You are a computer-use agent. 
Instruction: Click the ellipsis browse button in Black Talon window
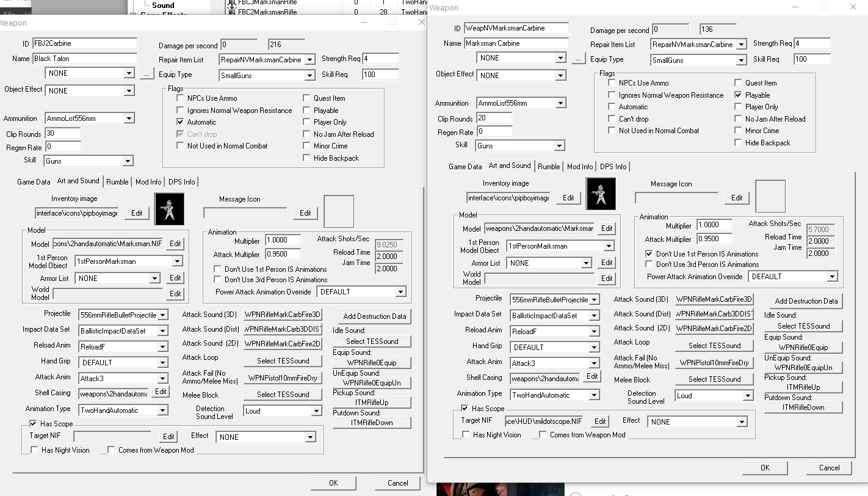click(146, 73)
